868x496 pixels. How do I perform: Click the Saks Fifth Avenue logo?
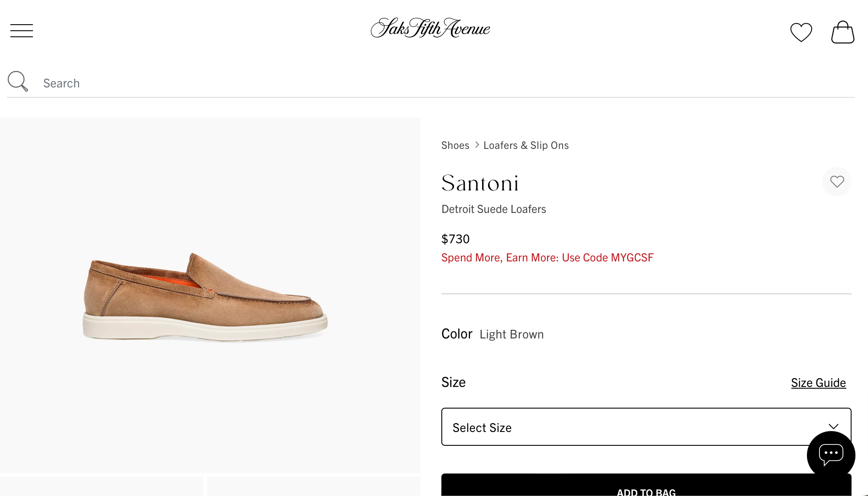429,29
